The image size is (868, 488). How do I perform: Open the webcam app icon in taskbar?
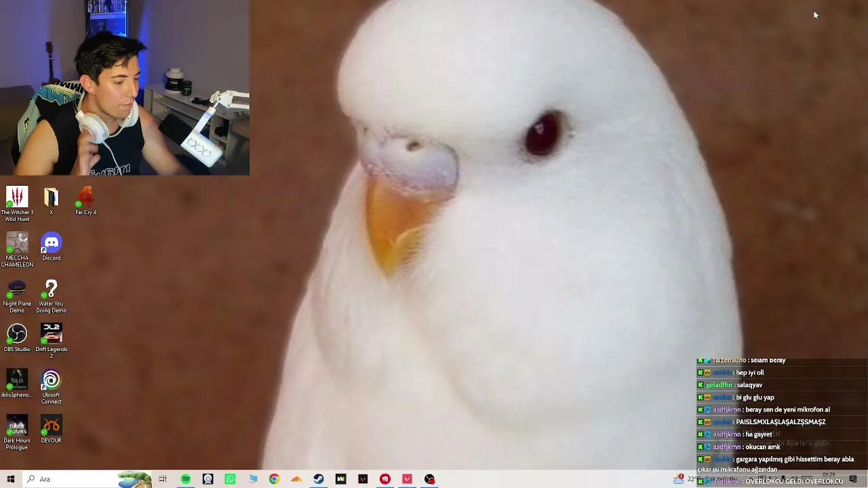(x=208, y=479)
